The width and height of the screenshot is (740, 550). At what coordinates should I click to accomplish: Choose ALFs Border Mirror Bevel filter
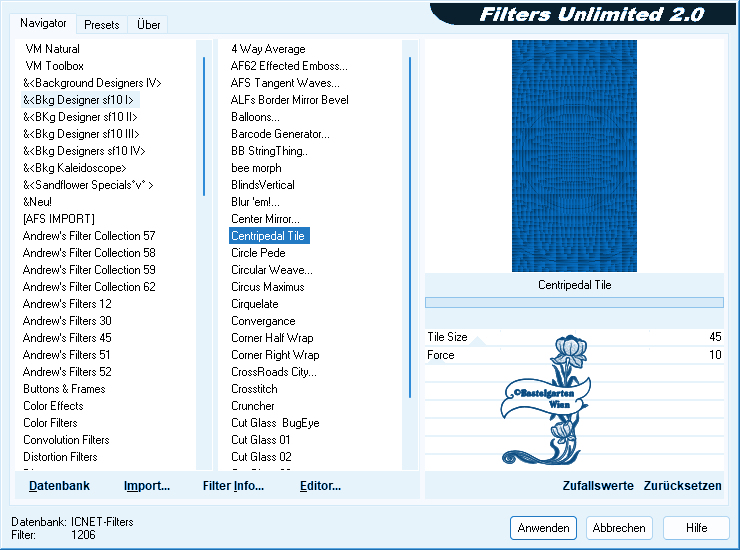coord(289,100)
